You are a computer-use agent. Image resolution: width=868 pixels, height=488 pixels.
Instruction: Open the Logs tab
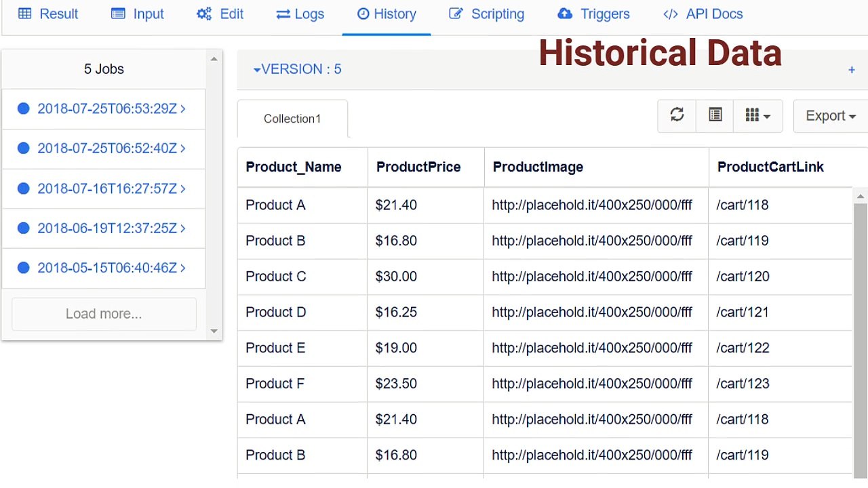(x=300, y=14)
